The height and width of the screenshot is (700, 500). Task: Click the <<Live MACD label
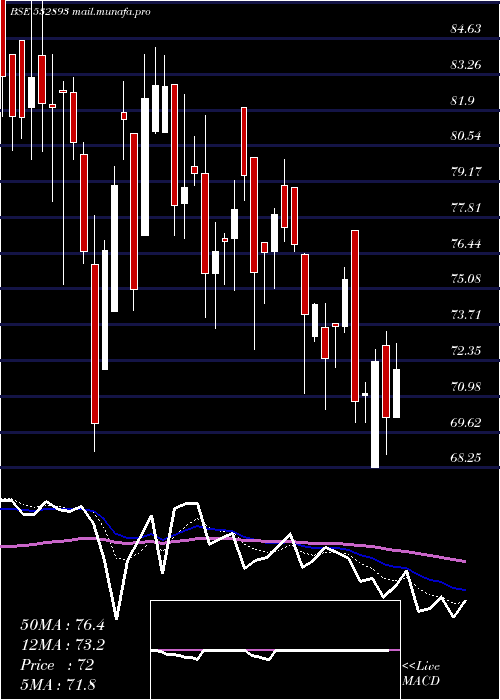pos(421,674)
